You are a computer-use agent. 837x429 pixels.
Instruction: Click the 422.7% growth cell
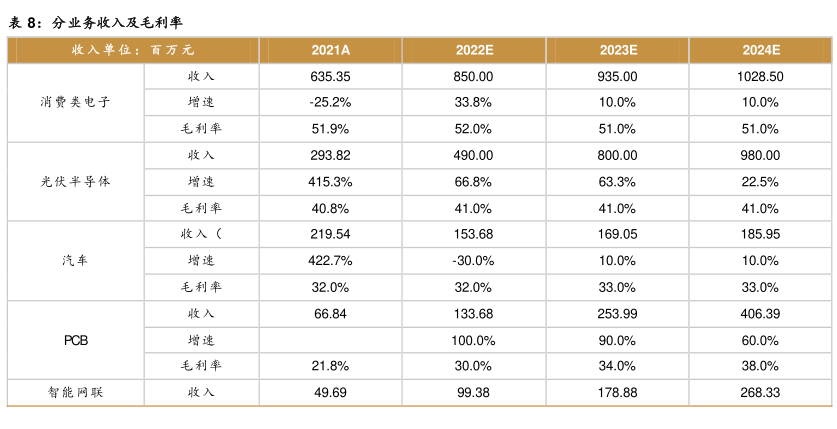[330, 260]
